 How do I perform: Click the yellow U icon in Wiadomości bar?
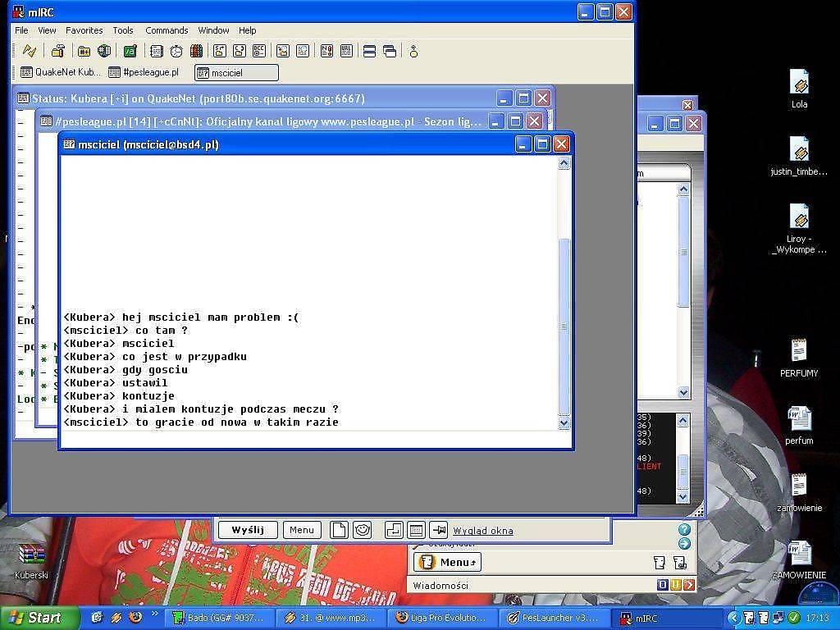coord(676,585)
